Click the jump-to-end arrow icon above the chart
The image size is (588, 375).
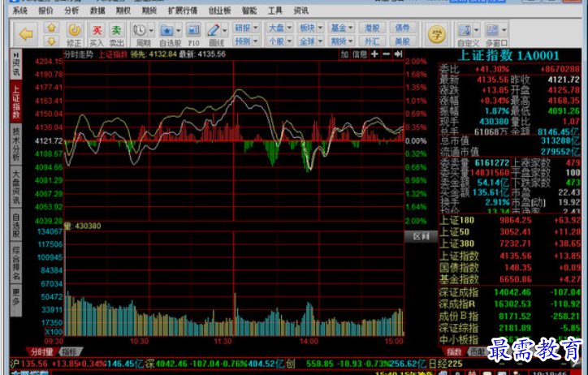point(398,54)
